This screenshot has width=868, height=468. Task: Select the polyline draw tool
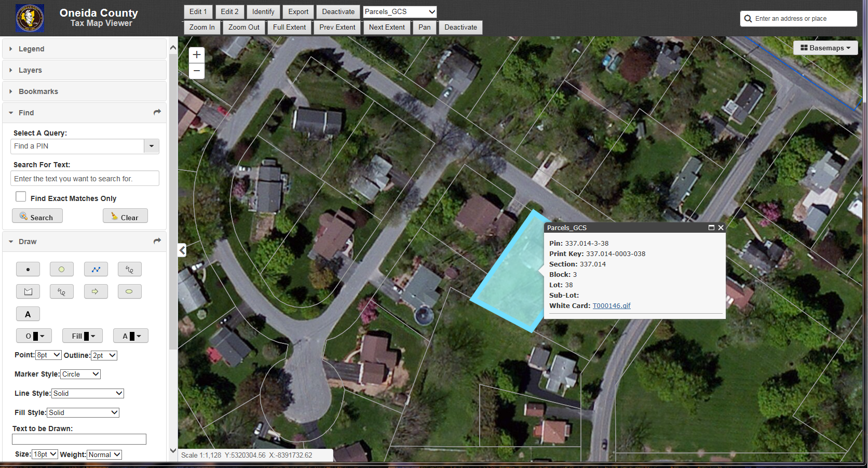pyautogui.click(x=96, y=269)
